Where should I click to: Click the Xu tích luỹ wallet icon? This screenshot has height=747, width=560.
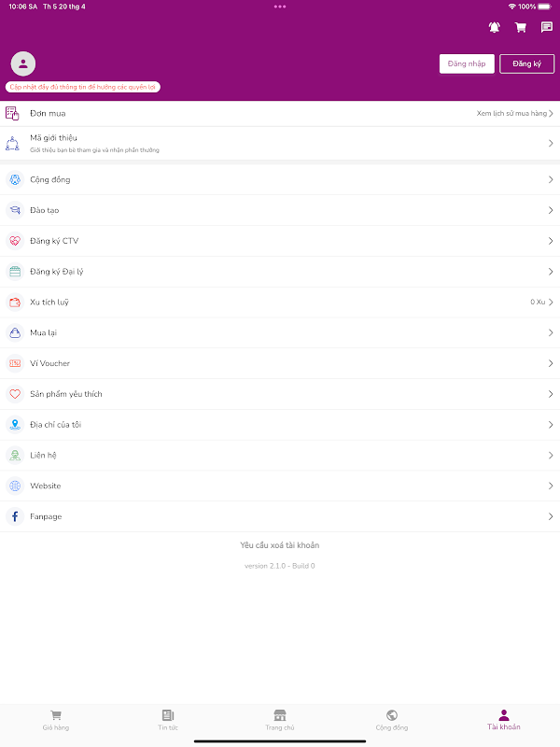[x=15, y=302]
